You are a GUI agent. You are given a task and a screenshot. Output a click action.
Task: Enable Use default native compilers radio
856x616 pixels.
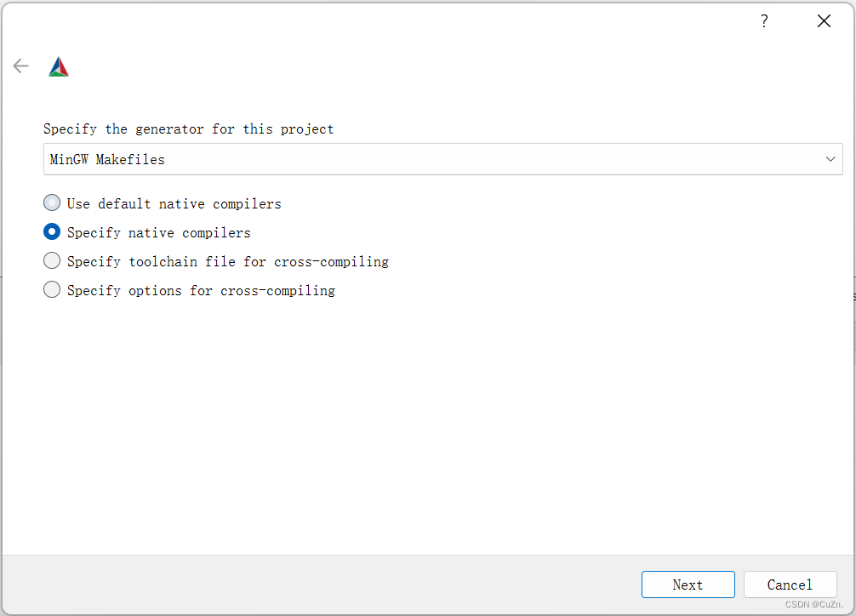pos(52,203)
